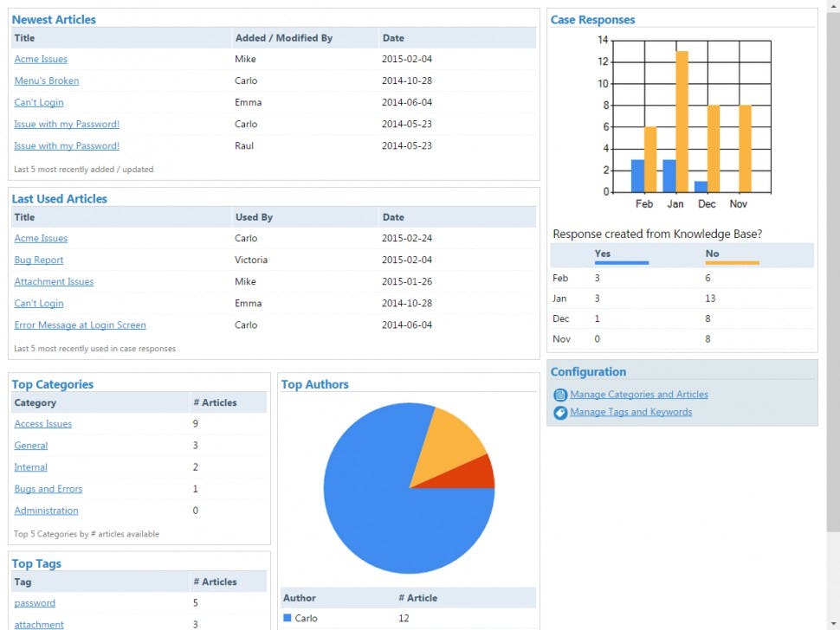Click the scrollbar down arrow
Viewport: 840px width, 630px height.
833,624
